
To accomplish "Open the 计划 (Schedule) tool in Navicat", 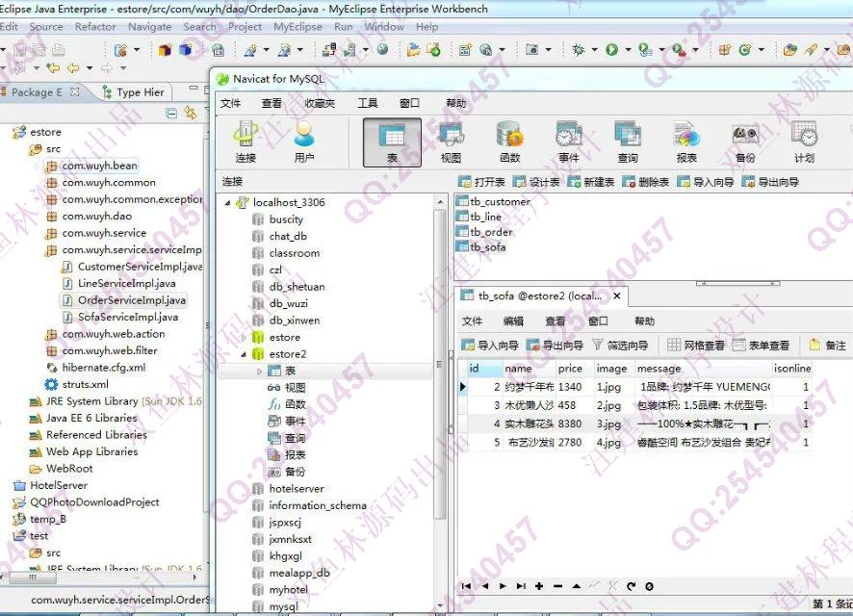I will 804,141.
